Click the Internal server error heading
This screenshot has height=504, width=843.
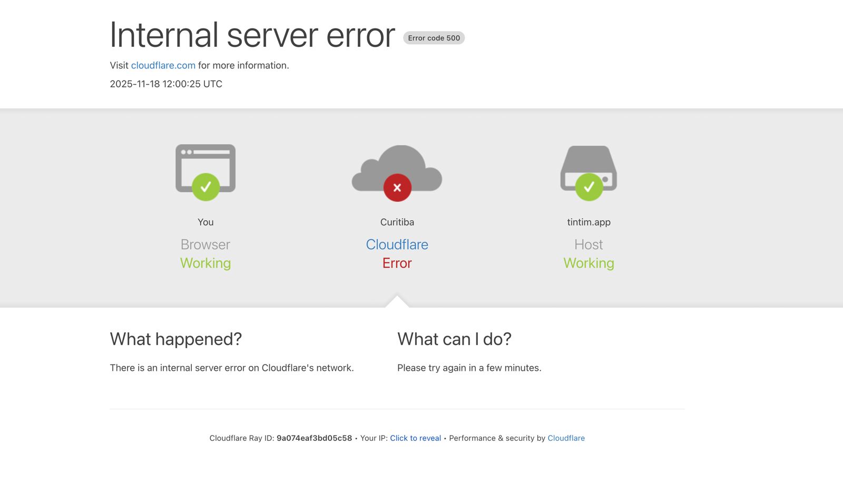[x=252, y=35]
